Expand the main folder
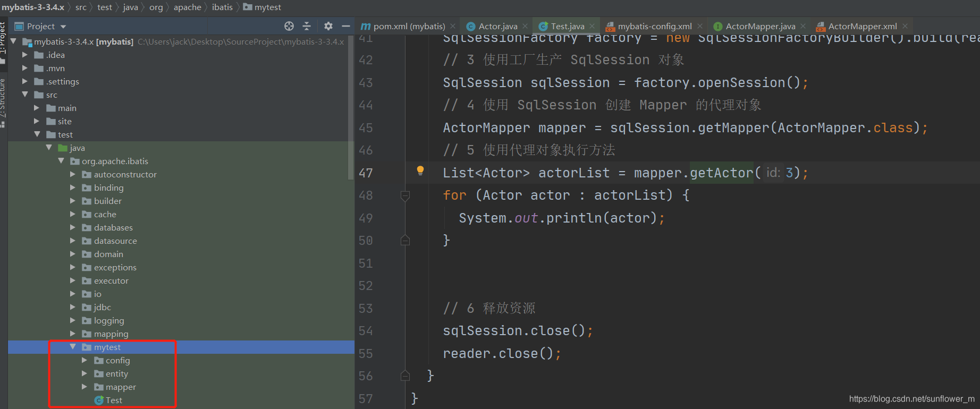Viewport: 980px width, 409px height. coord(37,108)
